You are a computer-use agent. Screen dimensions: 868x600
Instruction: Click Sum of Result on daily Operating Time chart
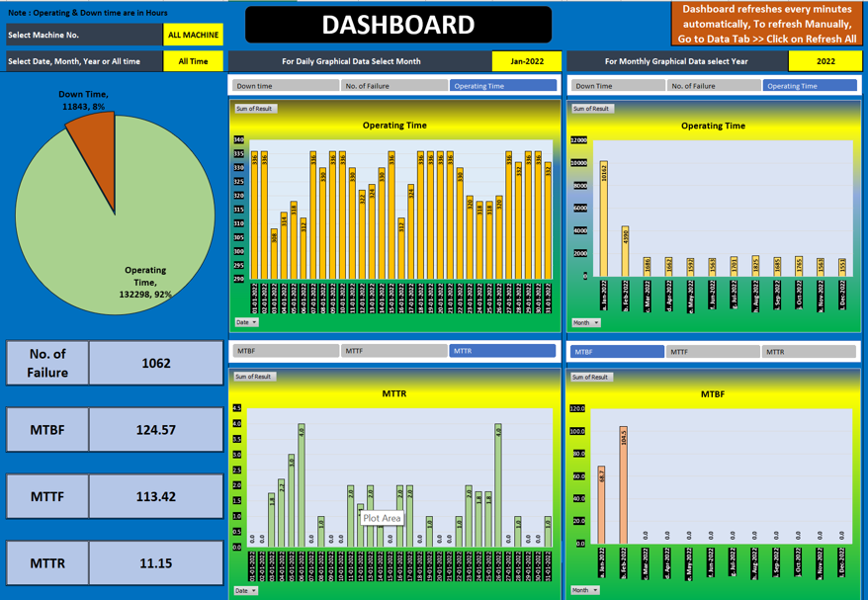[254, 109]
